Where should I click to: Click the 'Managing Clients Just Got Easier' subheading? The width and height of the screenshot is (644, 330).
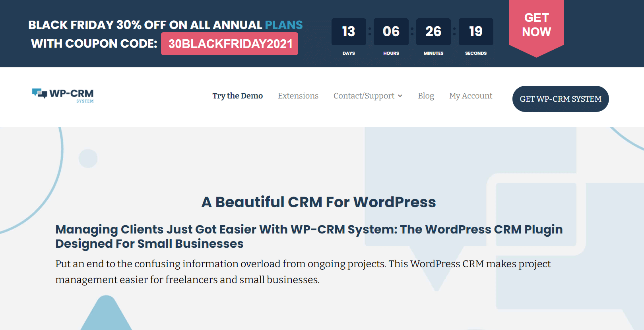pyautogui.click(x=309, y=236)
